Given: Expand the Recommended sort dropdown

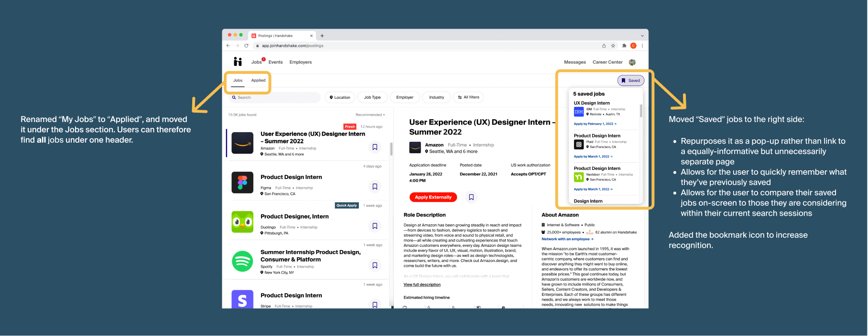Looking at the screenshot, I should coord(370,115).
